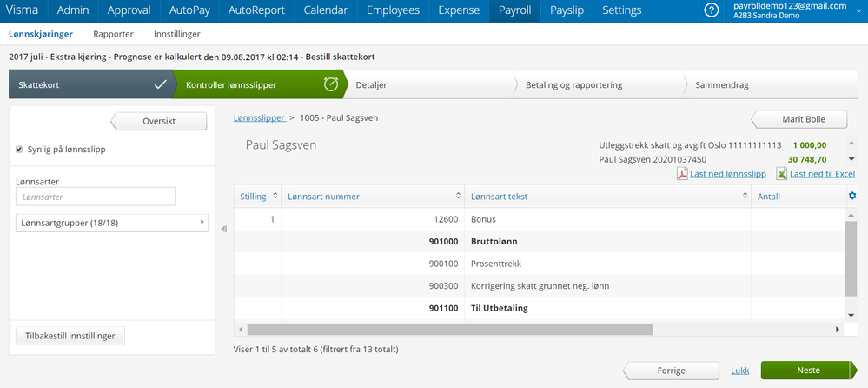Viewport: 868px width, 388px height.
Task: Toggle Synlig på lønnsslipp checkbox
Action: coord(20,149)
